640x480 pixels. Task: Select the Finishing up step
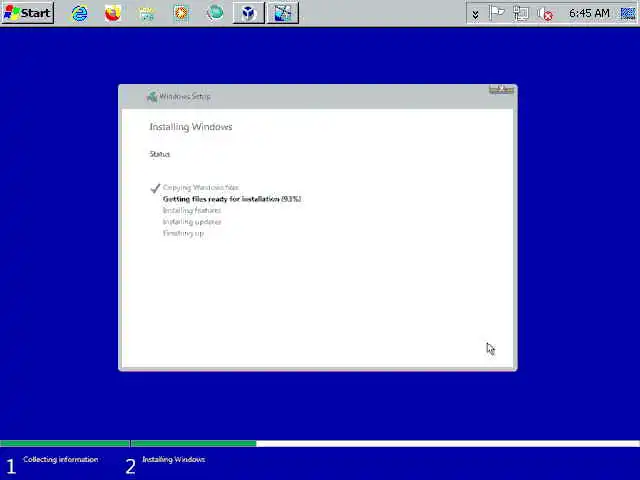point(183,233)
